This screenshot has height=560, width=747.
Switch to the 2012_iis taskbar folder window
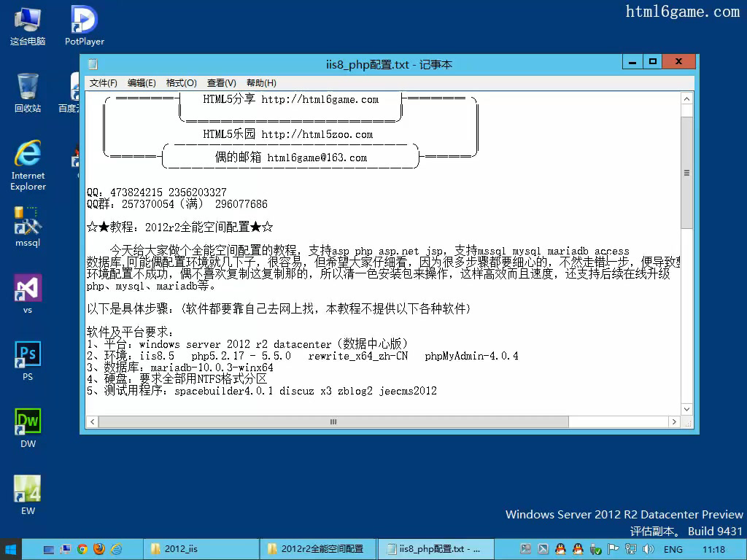[x=202, y=549]
